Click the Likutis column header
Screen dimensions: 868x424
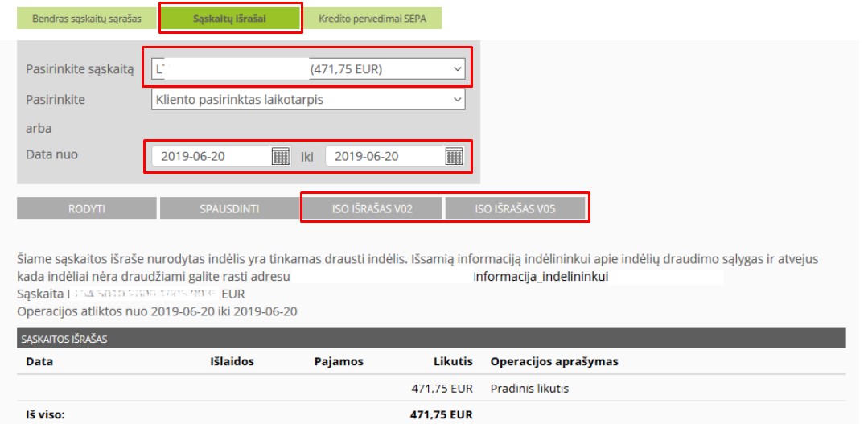[452, 362]
